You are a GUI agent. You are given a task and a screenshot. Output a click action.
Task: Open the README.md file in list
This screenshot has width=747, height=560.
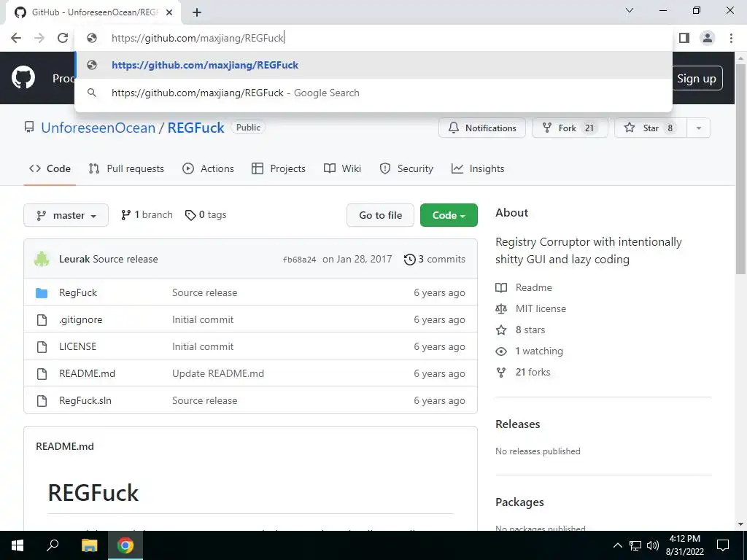[88, 373]
